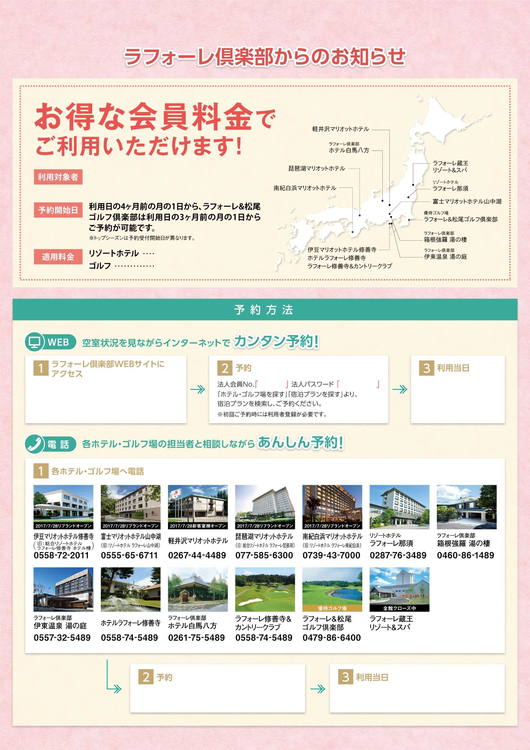Screen dimensions: 530x750
Task: Click the telephone handset icon beside 電話
Action: [x=34, y=444]
